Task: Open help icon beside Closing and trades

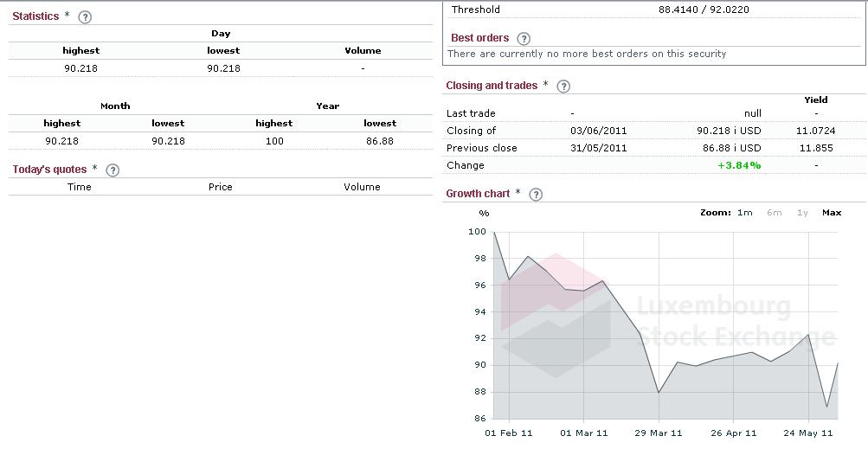Action: tap(563, 86)
